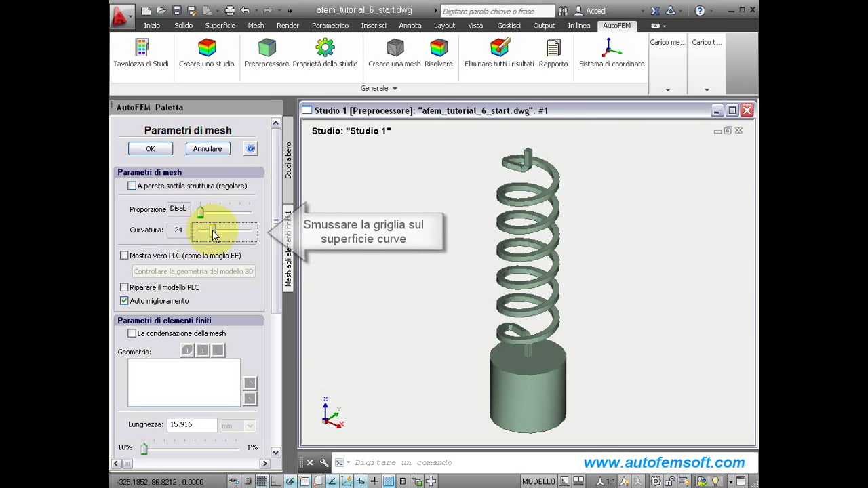Switch to the Parametrico tab
Viewport: 868px width, 488px height.
tap(330, 26)
